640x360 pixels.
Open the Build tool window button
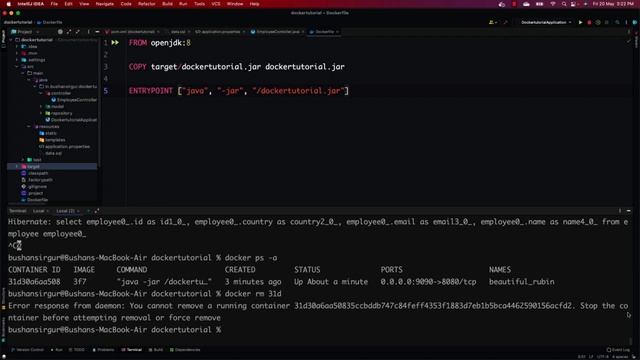156,350
